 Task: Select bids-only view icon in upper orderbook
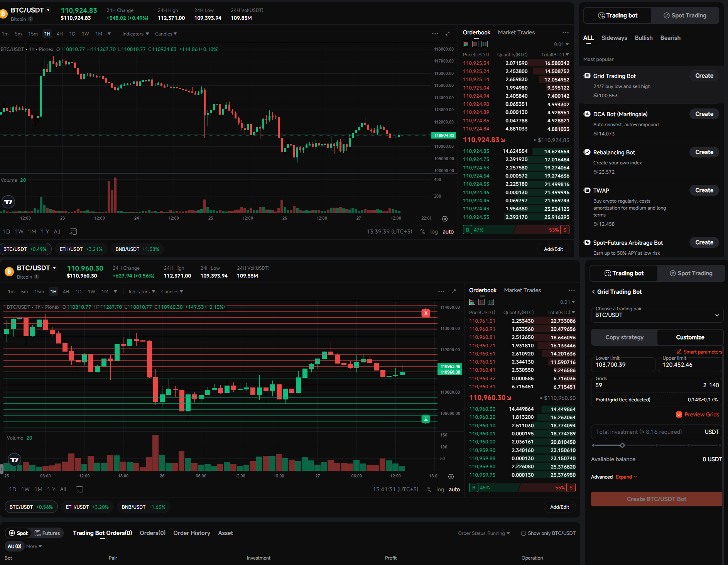pyautogui.click(x=485, y=44)
